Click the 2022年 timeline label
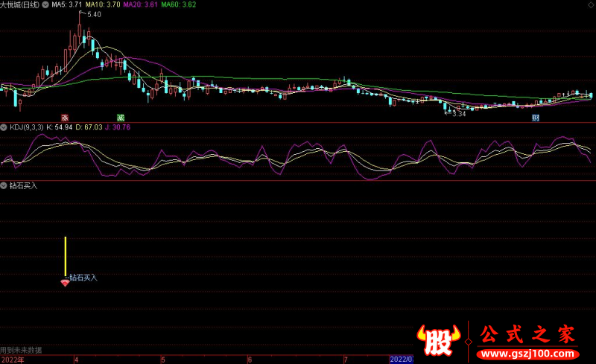596x364 pixels. pos(12,360)
